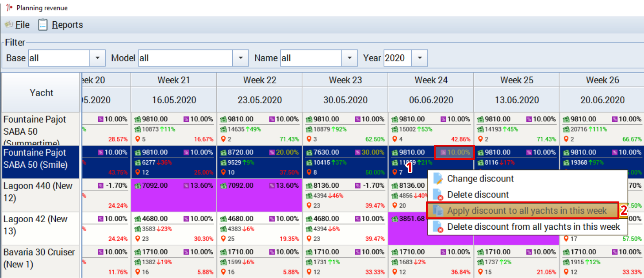The height and width of the screenshot is (278, 644).
Task: Select the Lagoon 440 (New 12) row
Action: (x=41, y=195)
